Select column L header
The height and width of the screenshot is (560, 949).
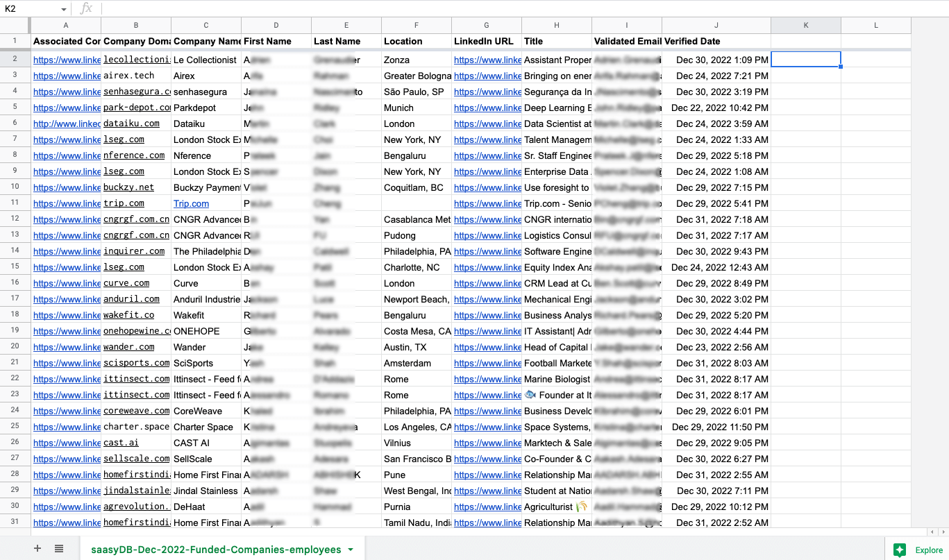[876, 26]
